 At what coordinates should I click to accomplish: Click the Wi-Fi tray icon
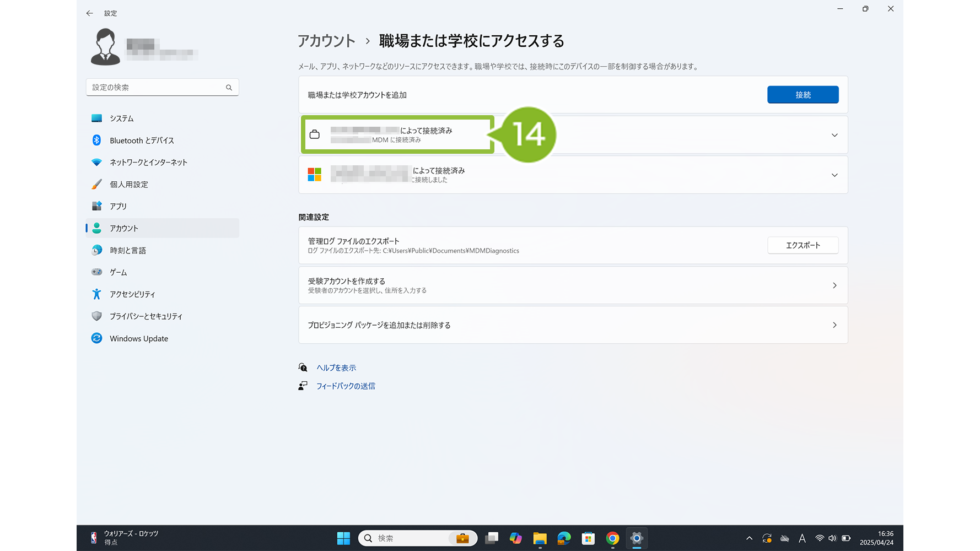click(x=820, y=538)
